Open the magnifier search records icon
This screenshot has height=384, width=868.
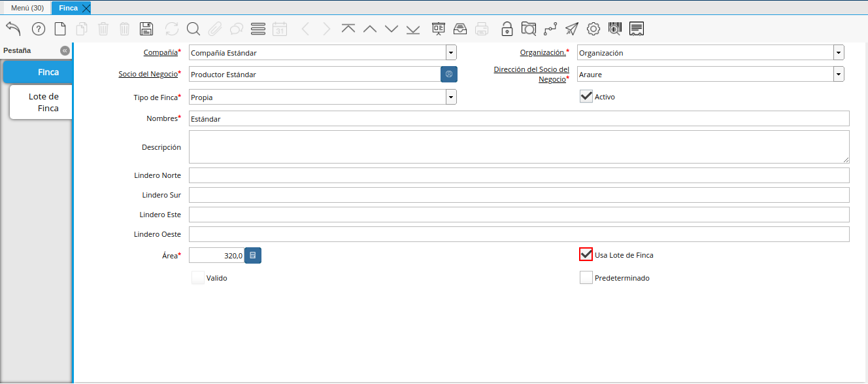click(193, 29)
